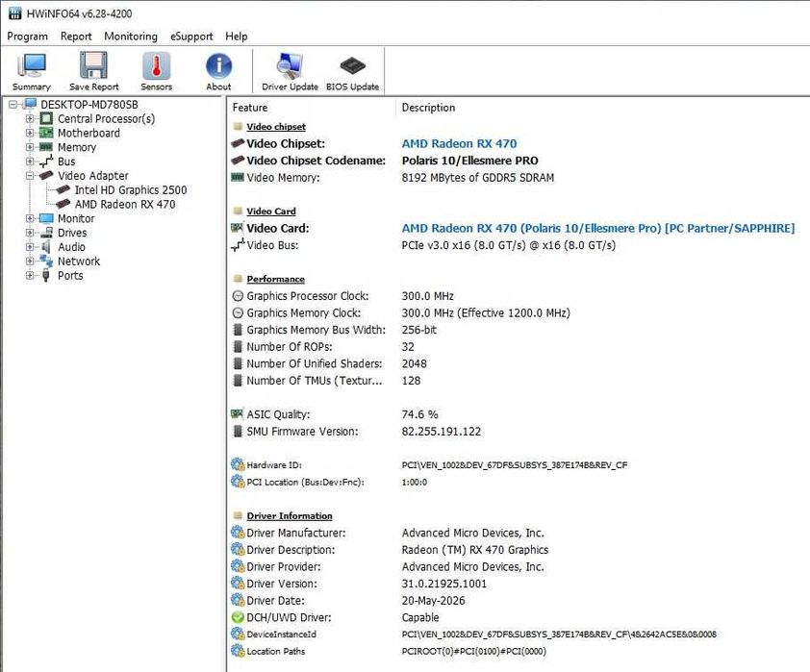Click the Monitor screen icon in tree
Viewport: 810px width, 672px height.
tap(46, 219)
